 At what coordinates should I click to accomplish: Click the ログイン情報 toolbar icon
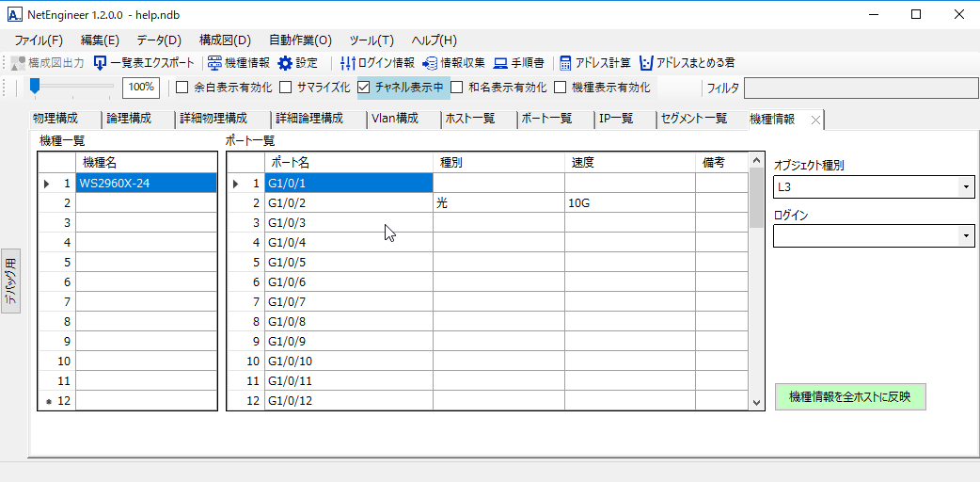coord(348,63)
